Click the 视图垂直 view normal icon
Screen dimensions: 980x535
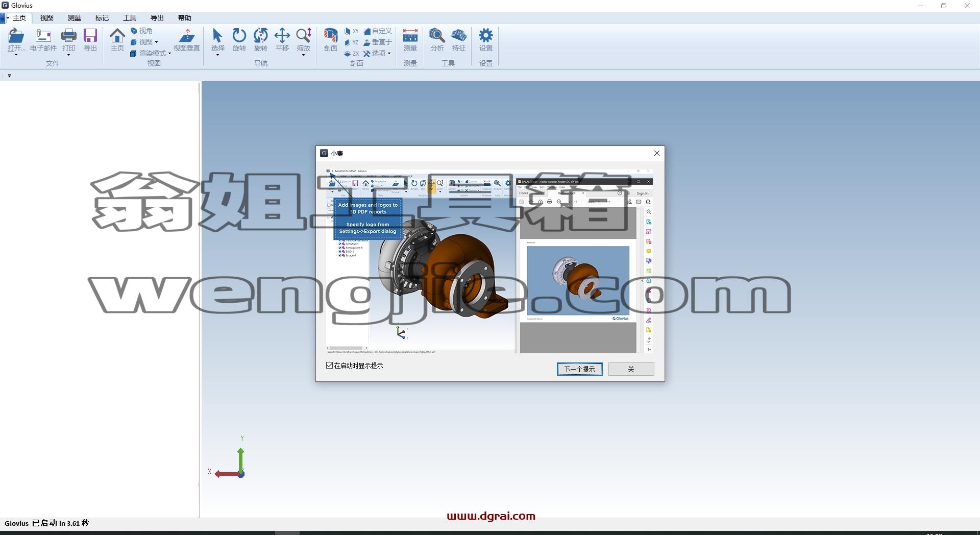tap(187, 36)
